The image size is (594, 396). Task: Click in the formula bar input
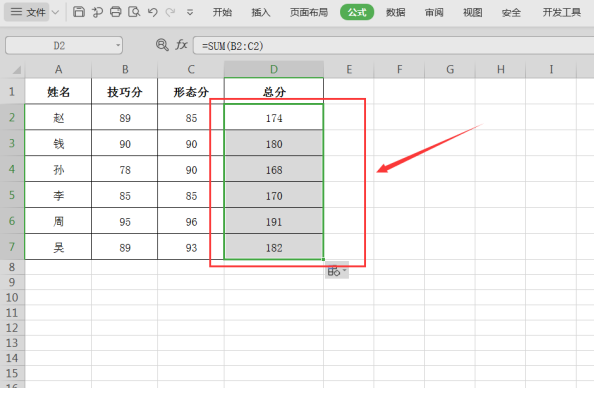pos(393,46)
